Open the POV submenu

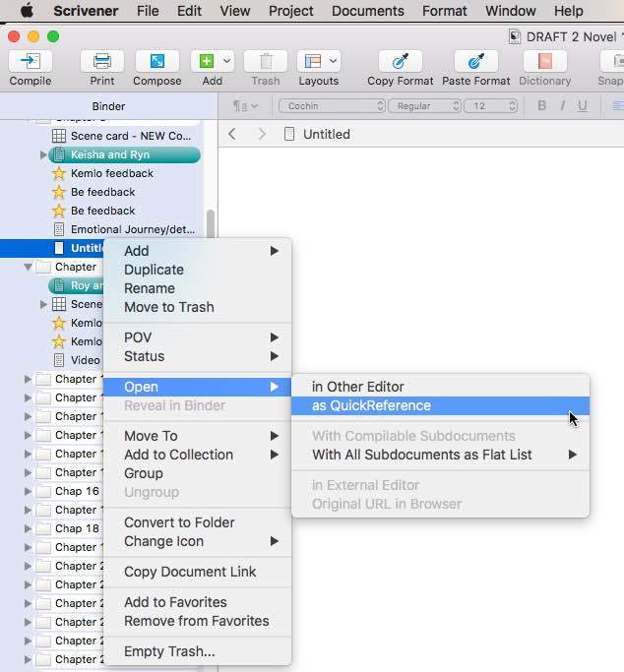point(198,337)
